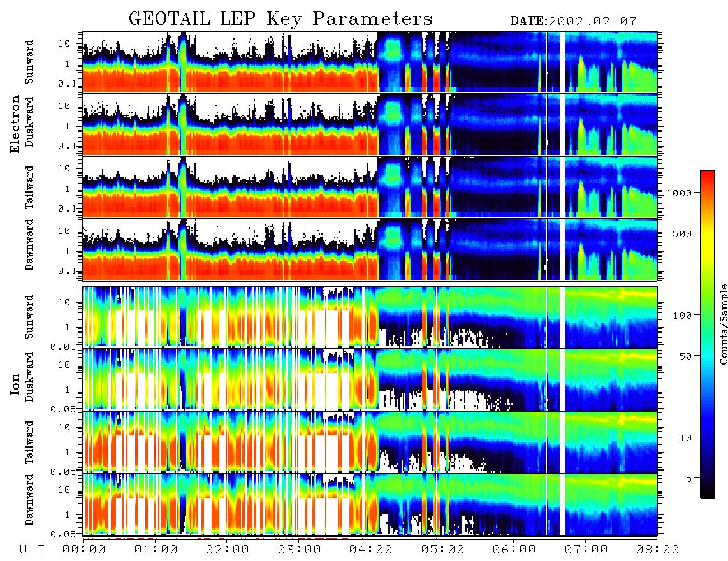Click inside the Ion Tailward spectrogram panel
The width and height of the screenshot is (728, 561).
coord(370,442)
